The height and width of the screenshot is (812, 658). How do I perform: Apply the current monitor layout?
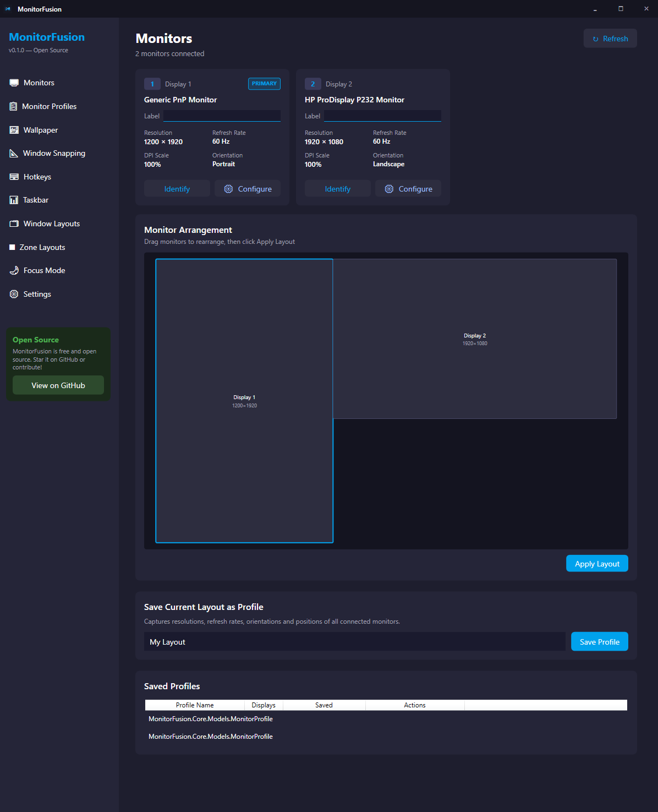point(597,563)
